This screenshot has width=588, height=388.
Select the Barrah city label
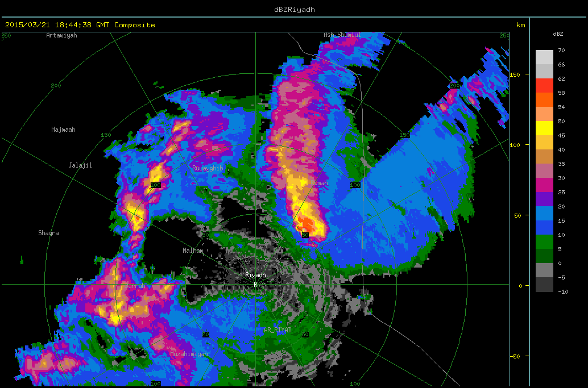135,286
